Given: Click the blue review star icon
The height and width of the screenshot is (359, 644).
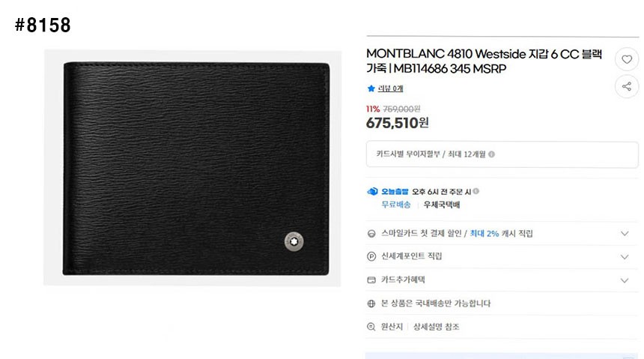Looking at the screenshot, I should point(371,88).
